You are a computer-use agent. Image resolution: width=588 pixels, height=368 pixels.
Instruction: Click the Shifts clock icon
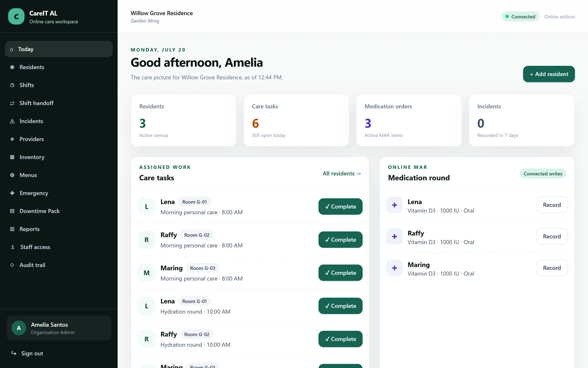(12, 85)
